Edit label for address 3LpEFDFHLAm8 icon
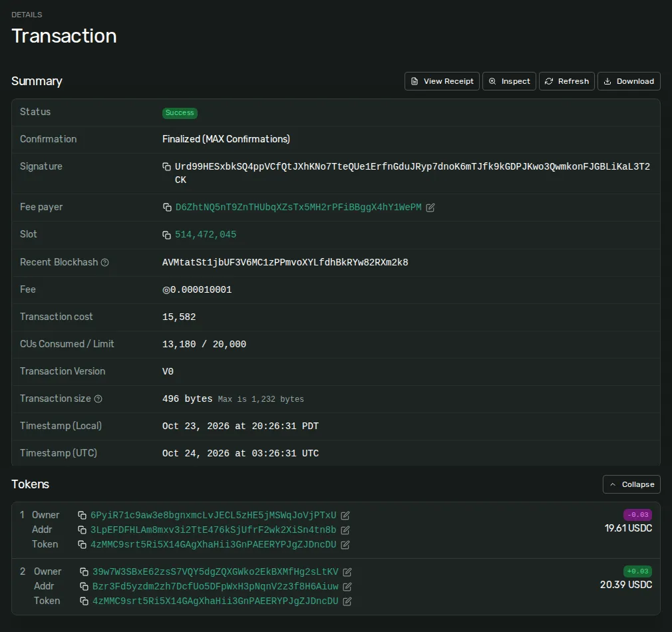Viewport: 672px width, 632px height. (345, 530)
